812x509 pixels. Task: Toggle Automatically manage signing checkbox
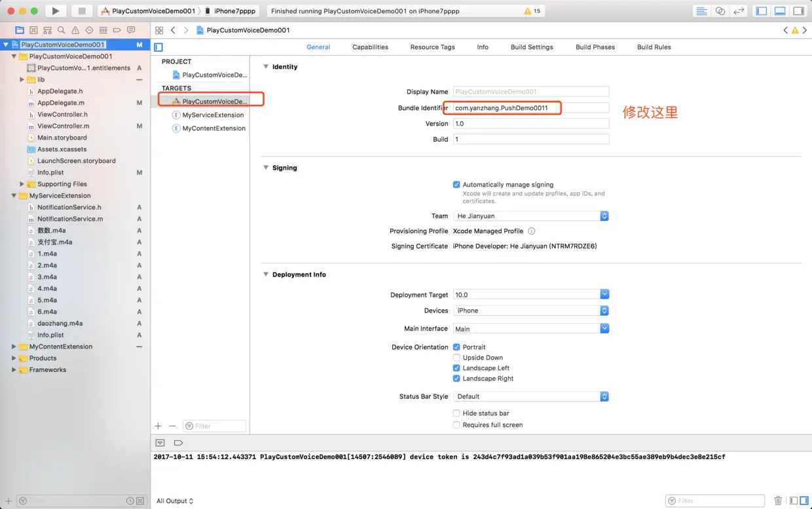[456, 185]
